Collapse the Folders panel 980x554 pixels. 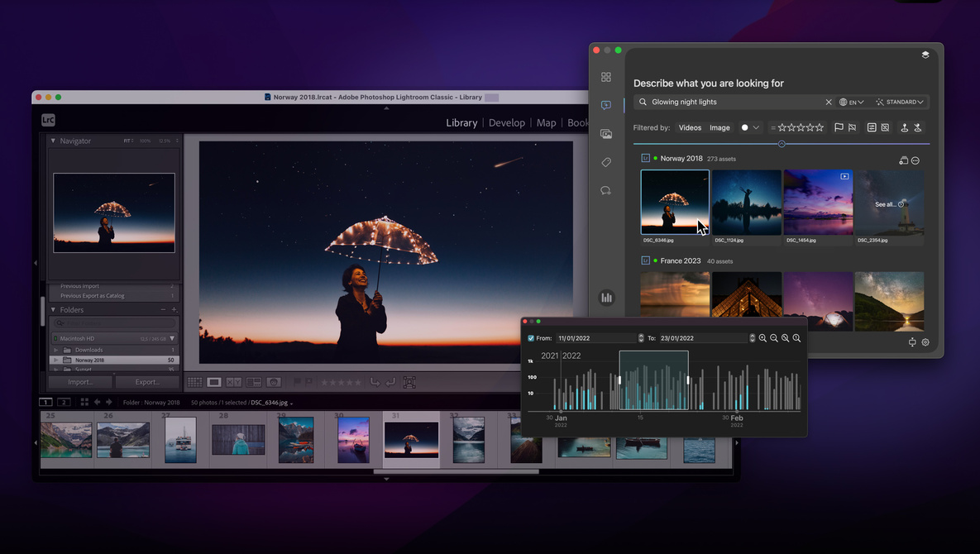click(53, 310)
